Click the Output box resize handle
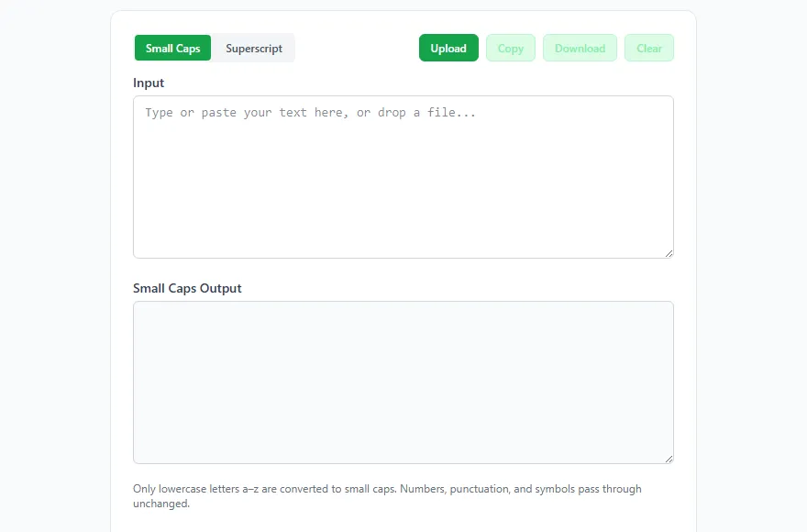Screen dimensions: 807x532 pos(669,459)
